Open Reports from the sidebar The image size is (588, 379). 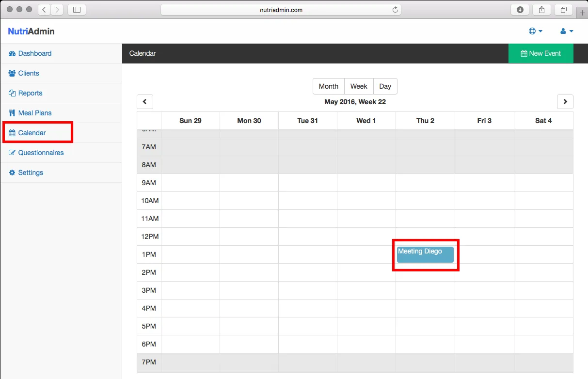tap(30, 93)
